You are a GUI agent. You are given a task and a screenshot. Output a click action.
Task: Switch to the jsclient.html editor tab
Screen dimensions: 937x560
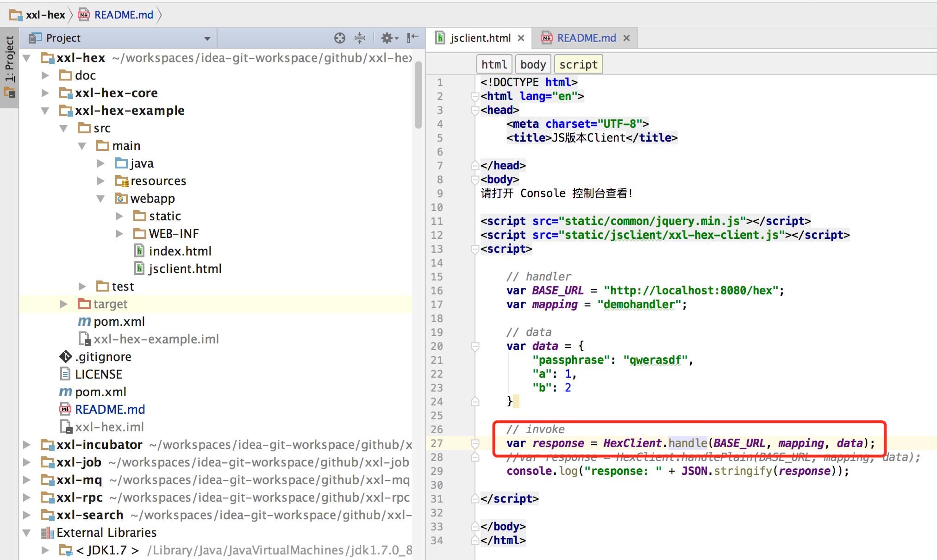click(481, 38)
